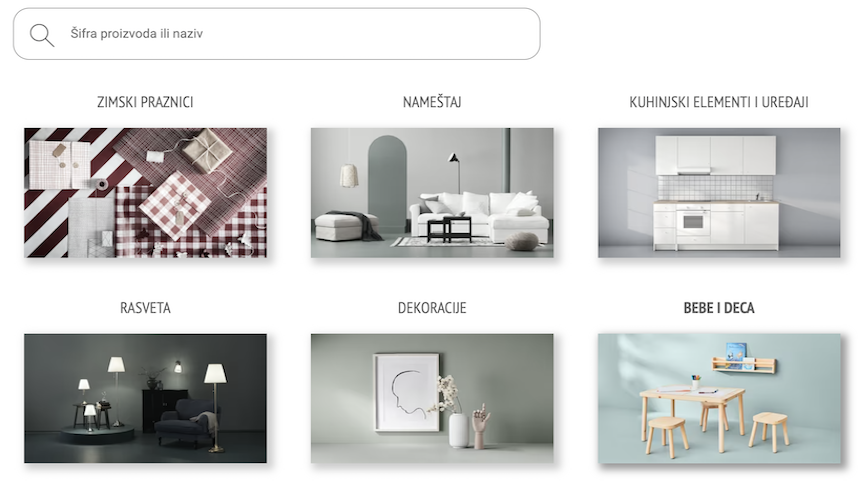The height and width of the screenshot is (500, 858).
Task: View the framed line-art decoration thumbnail
Action: click(x=432, y=398)
